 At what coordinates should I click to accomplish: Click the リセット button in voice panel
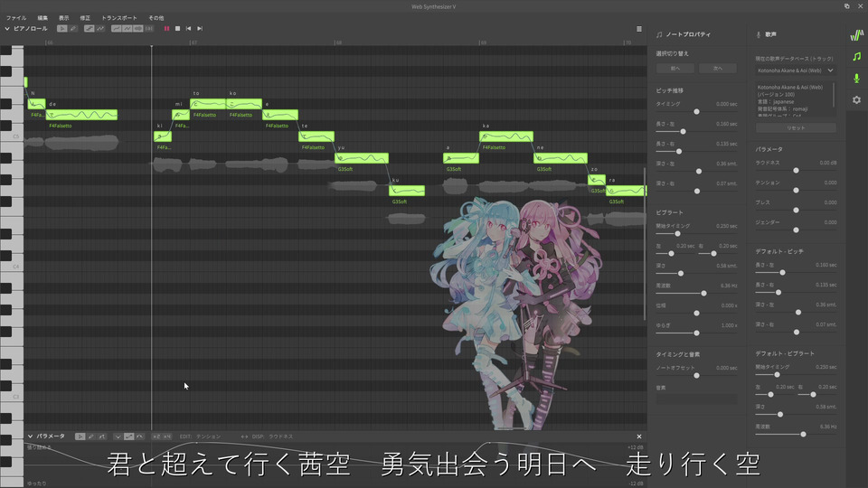796,127
